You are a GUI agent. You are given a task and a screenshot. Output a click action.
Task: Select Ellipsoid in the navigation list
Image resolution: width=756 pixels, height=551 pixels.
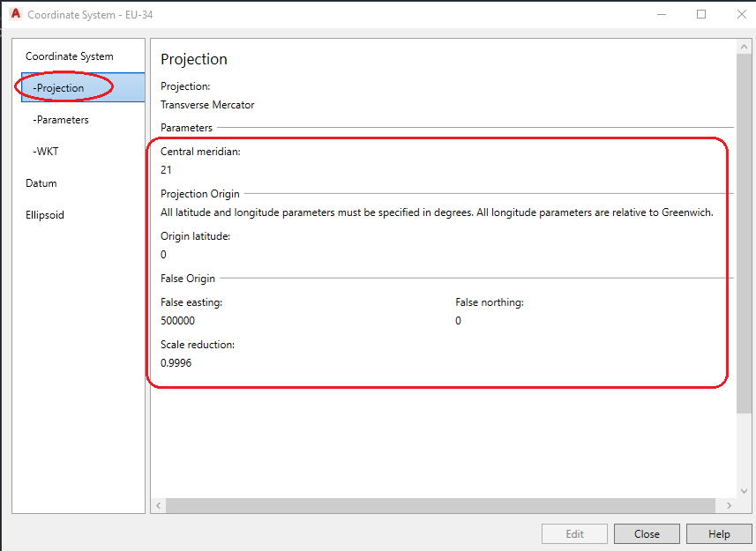[x=44, y=215]
